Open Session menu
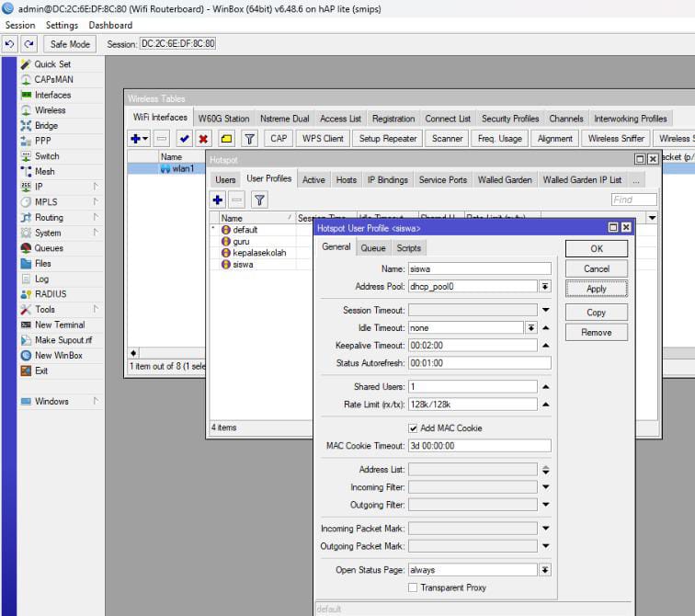The image size is (695, 616). [x=20, y=25]
